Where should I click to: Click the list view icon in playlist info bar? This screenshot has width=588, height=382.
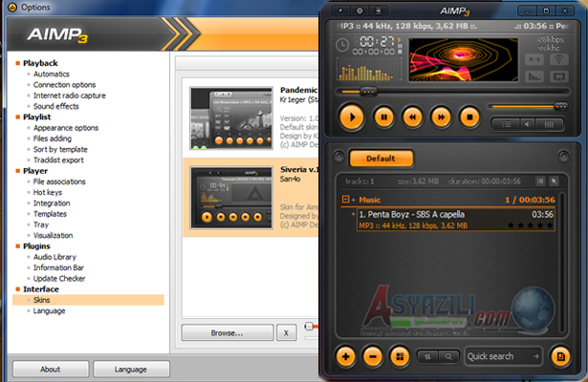point(540,181)
